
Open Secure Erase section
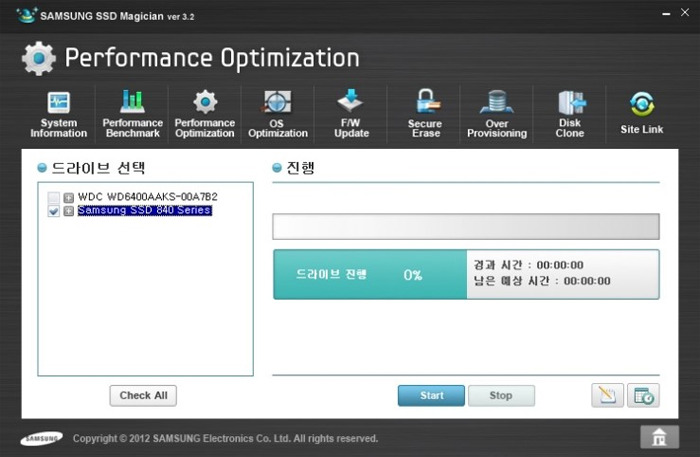(425, 114)
